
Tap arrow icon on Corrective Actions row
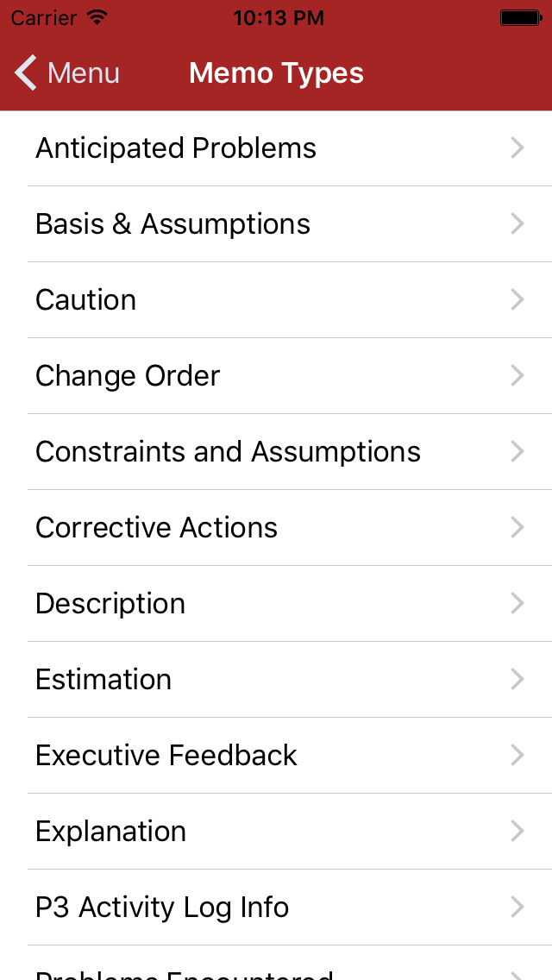[517, 528]
